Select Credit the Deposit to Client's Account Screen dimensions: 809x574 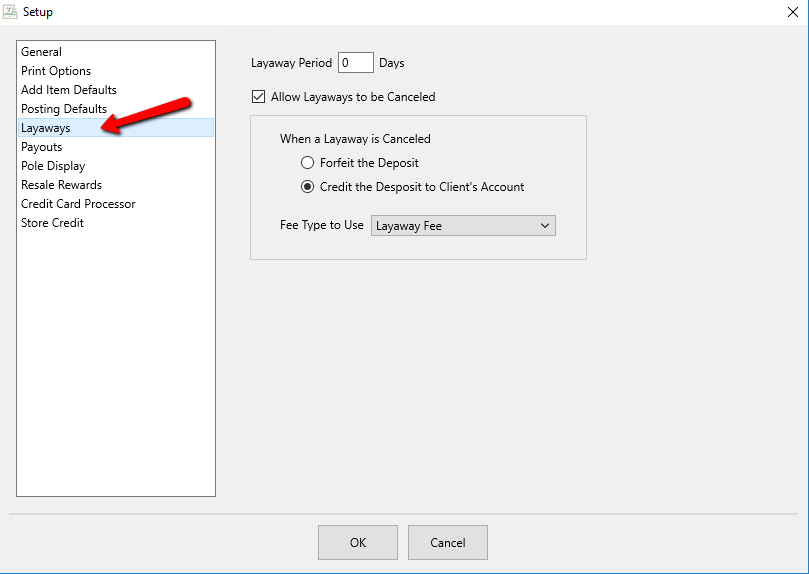[308, 187]
